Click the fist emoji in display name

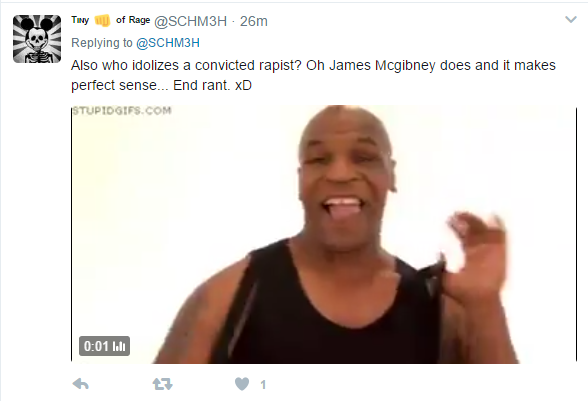pos(102,20)
